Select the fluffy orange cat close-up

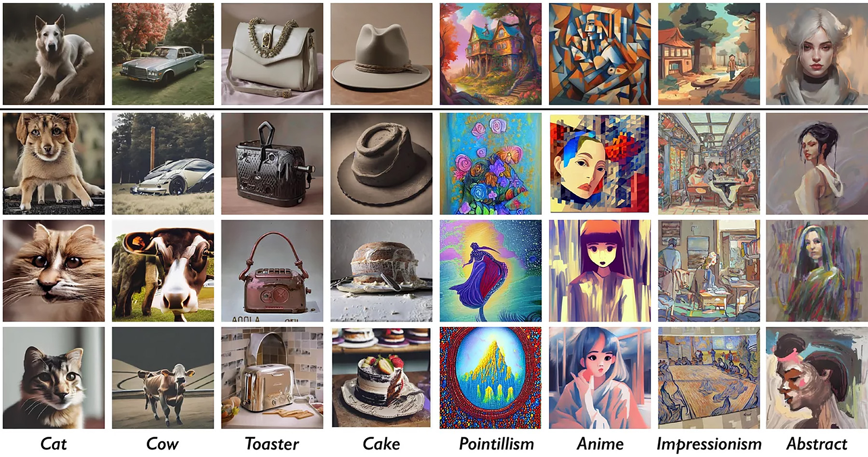(54, 271)
